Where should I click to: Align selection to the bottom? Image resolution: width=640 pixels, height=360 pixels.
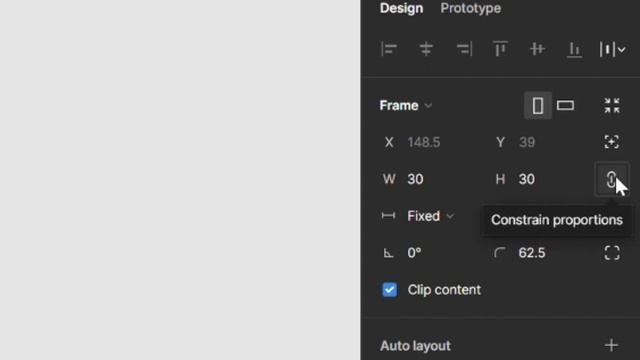tap(574, 49)
